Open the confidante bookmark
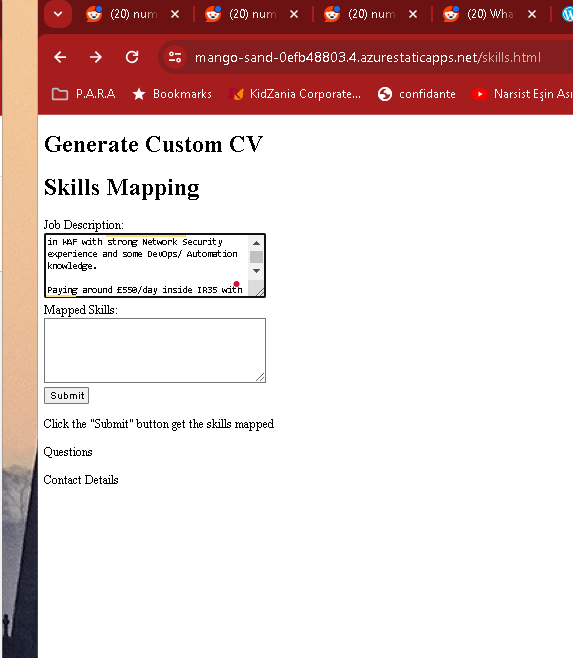Viewport: 573px width, 658px height. [x=416, y=94]
